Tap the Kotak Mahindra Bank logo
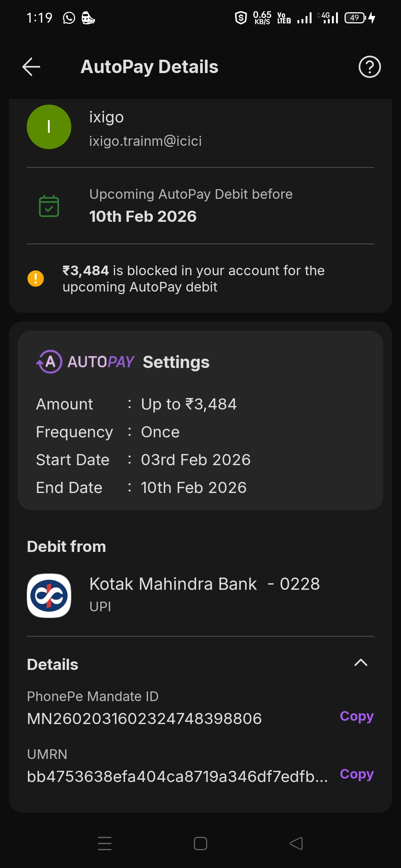Screen dimensions: 401x868 [x=49, y=596]
